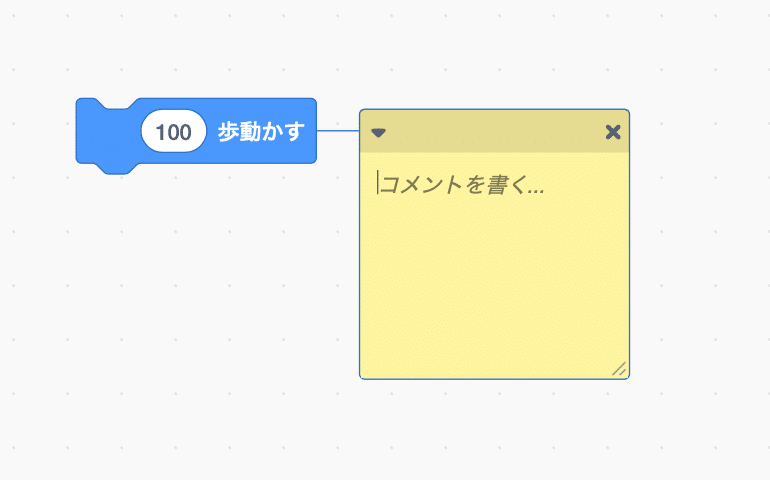Delete the comment with the X icon
Screen dimensions: 770x480
613,132
